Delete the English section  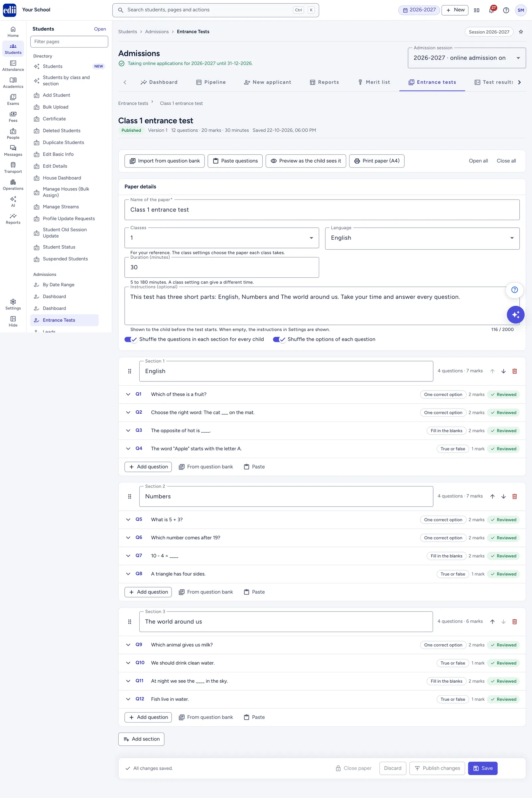(x=514, y=371)
